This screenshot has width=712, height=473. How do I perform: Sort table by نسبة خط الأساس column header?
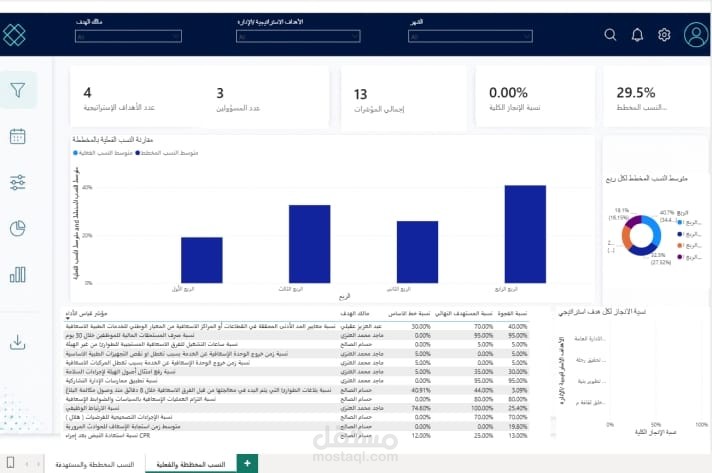click(409, 313)
